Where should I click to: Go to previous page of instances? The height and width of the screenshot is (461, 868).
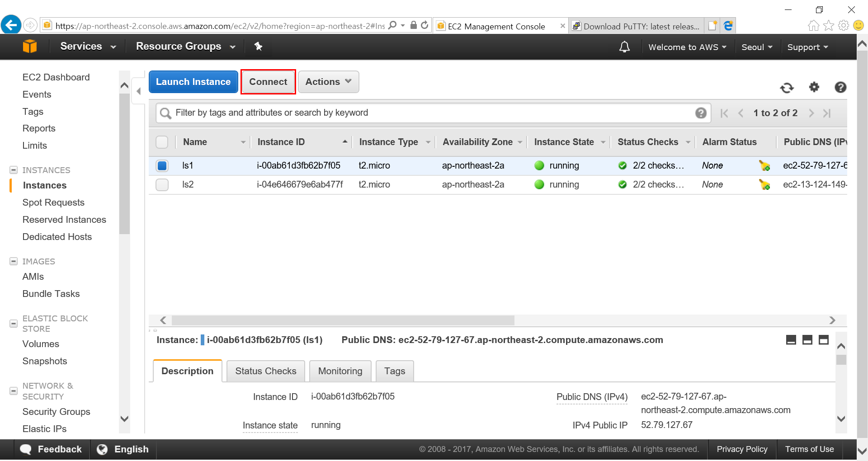[x=741, y=113]
